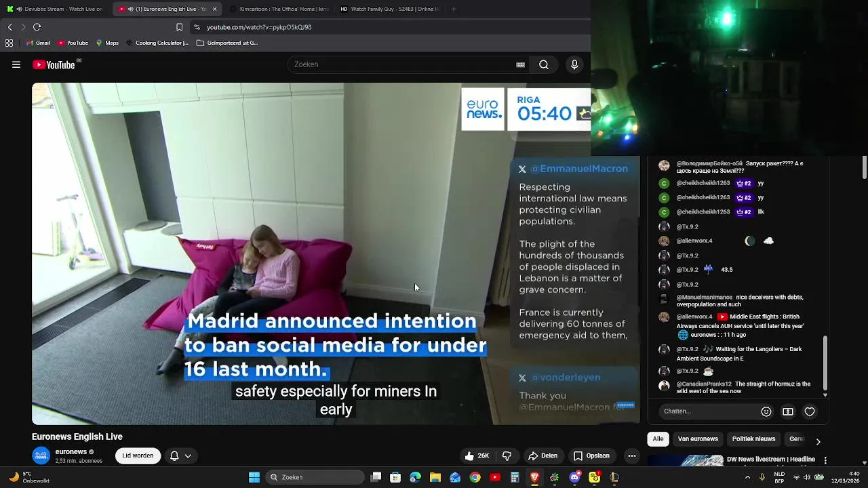The height and width of the screenshot is (488, 868).
Task: Open the NLD language indicator in the tray
Action: pyautogui.click(x=779, y=477)
